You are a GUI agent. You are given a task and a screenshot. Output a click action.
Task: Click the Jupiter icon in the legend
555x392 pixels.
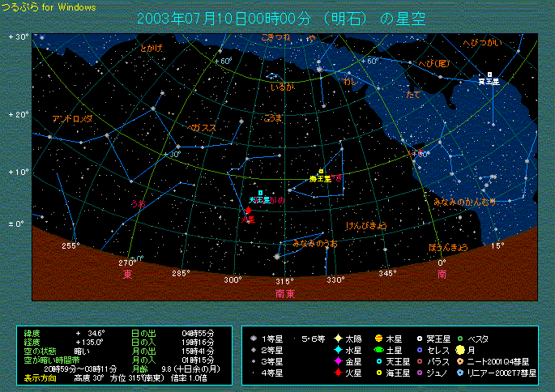coord(378,338)
